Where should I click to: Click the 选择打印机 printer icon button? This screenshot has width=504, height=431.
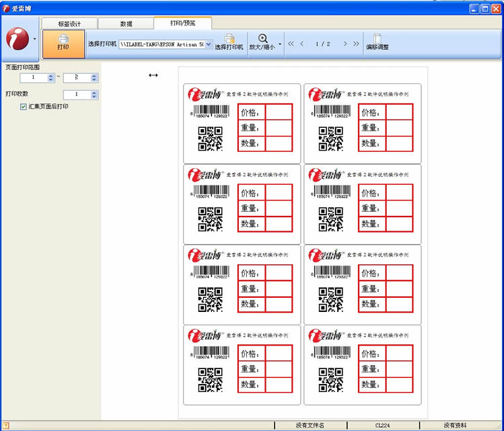(229, 42)
